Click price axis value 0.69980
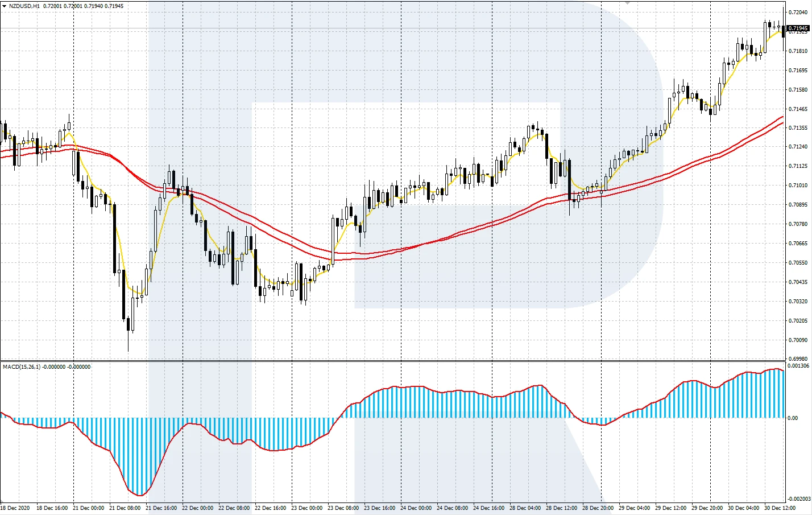Viewport: 812px width, 515px height. pyautogui.click(x=798, y=359)
